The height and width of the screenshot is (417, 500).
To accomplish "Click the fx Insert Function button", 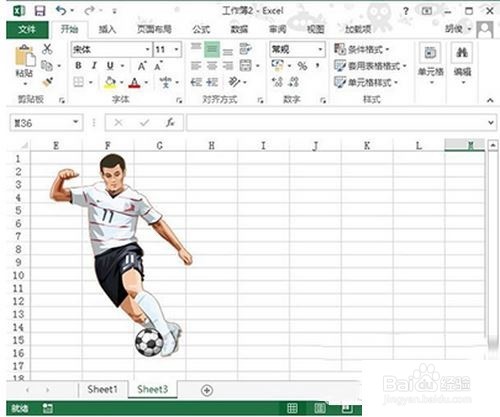I will coord(170,123).
